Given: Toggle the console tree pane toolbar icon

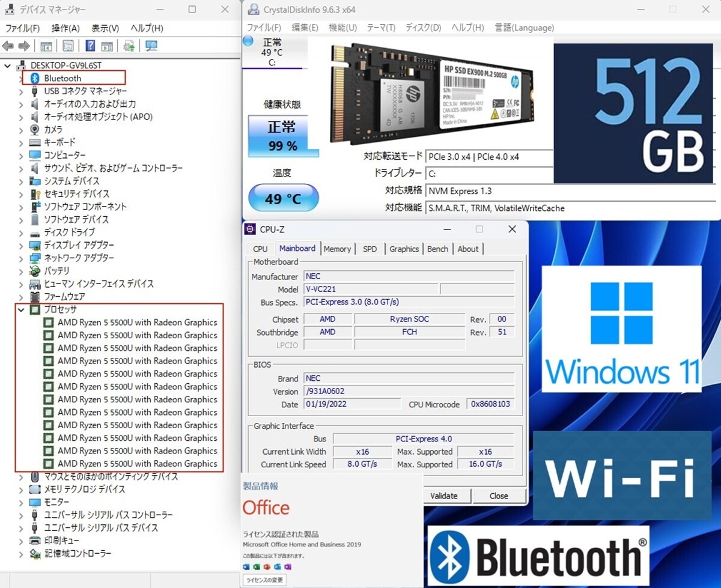Looking at the screenshot, I should (x=46, y=46).
